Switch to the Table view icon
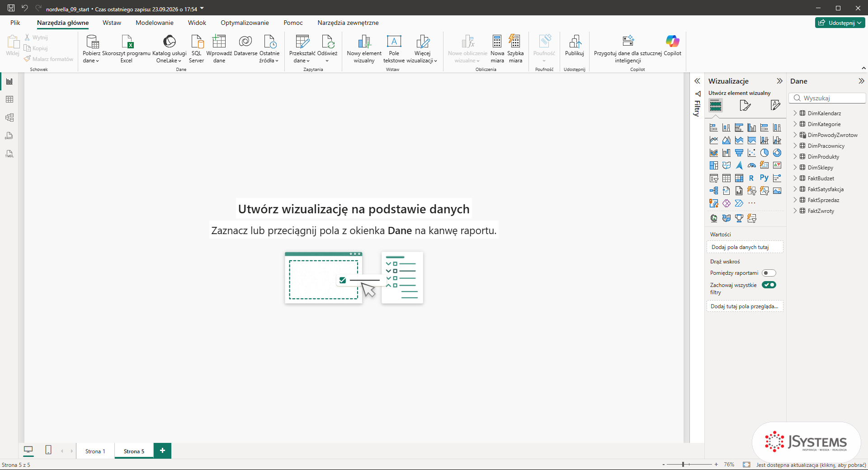 [x=9, y=99]
